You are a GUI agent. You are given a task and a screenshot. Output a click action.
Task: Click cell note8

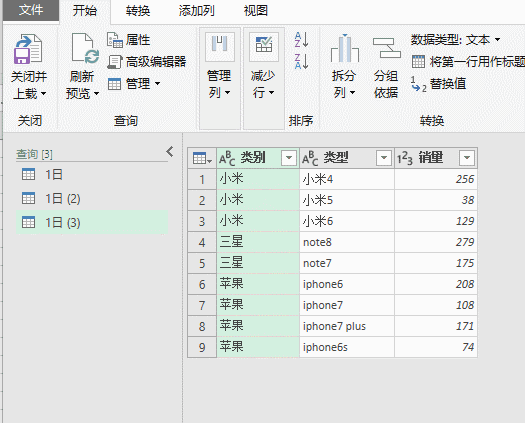(x=347, y=242)
